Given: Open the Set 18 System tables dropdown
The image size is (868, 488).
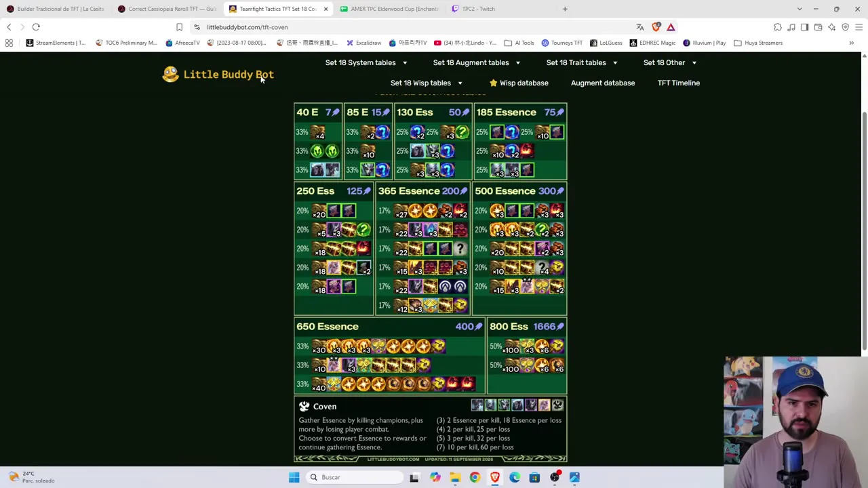Looking at the screenshot, I should 366,62.
